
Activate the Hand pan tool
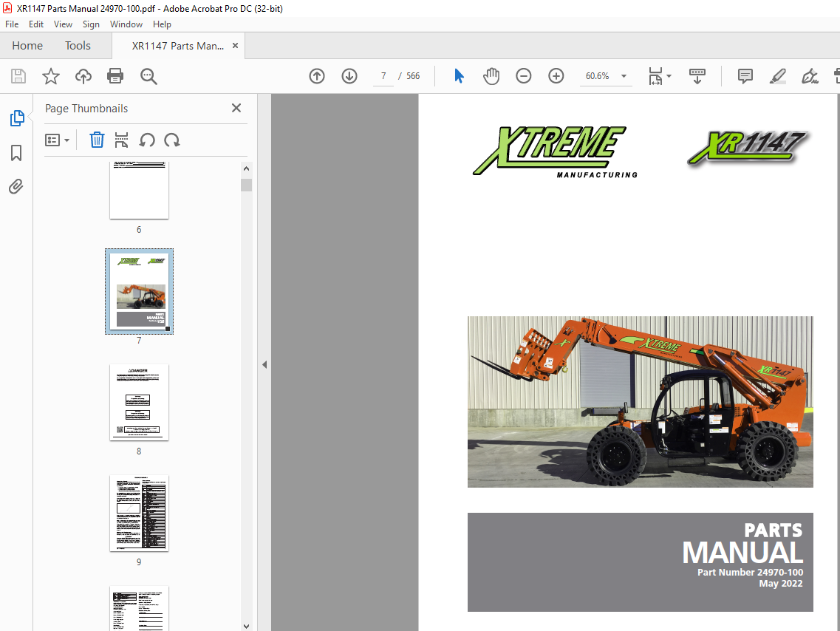coord(491,76)
